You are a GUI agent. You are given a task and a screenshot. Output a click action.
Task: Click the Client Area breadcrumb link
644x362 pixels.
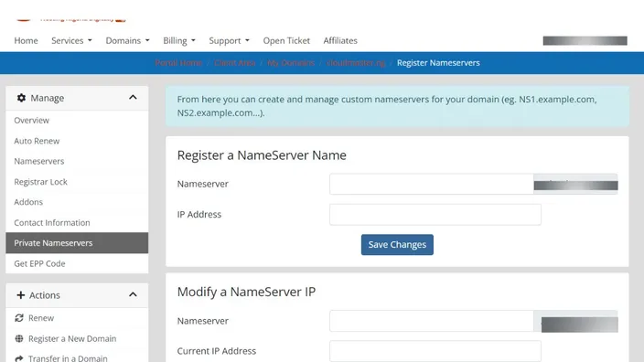click(x=234, y=63)
